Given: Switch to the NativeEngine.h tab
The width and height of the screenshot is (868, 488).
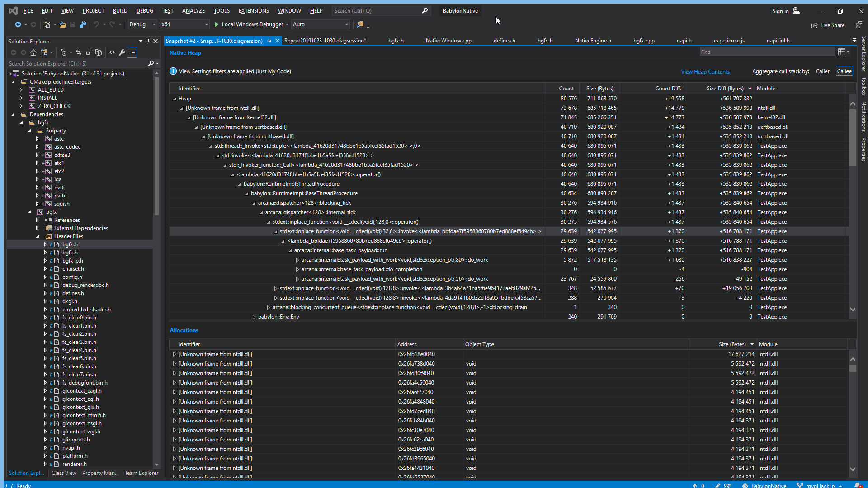Looking at the screenshot, I should [x=593, y=40].
